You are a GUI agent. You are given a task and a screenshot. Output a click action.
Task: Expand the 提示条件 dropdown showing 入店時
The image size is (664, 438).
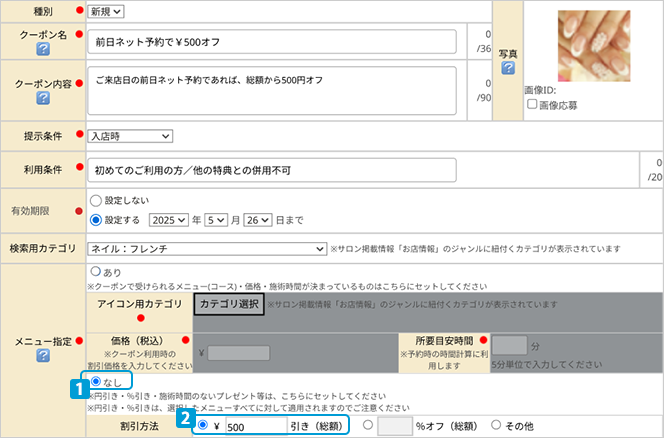(130, 136)
